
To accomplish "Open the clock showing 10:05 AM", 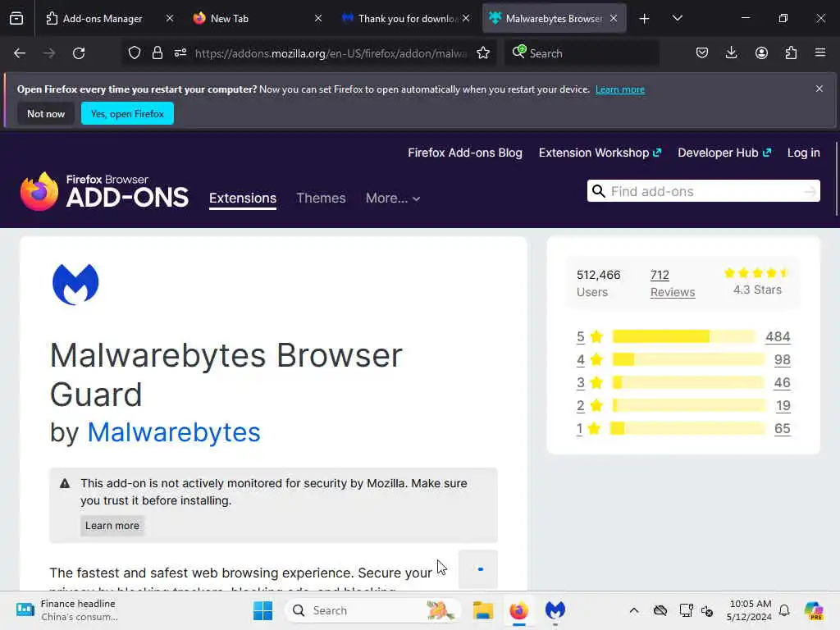I will tap(749, 610).
